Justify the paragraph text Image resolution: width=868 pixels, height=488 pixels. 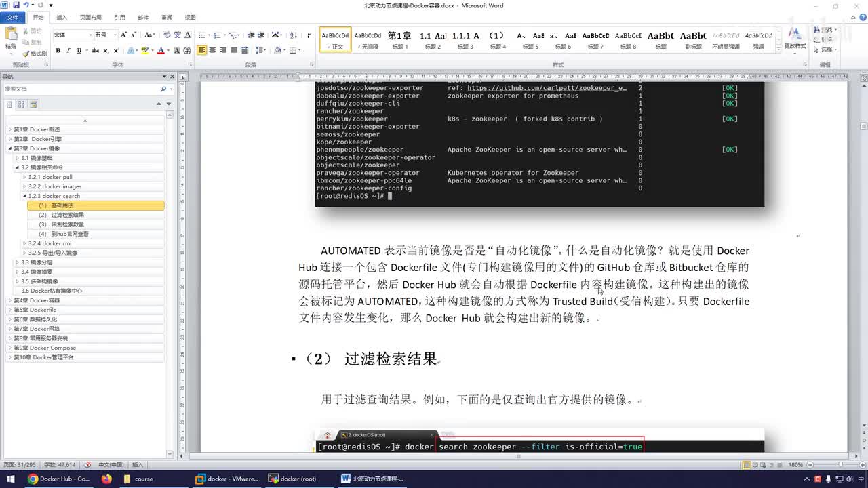click(x=234, y=50)
